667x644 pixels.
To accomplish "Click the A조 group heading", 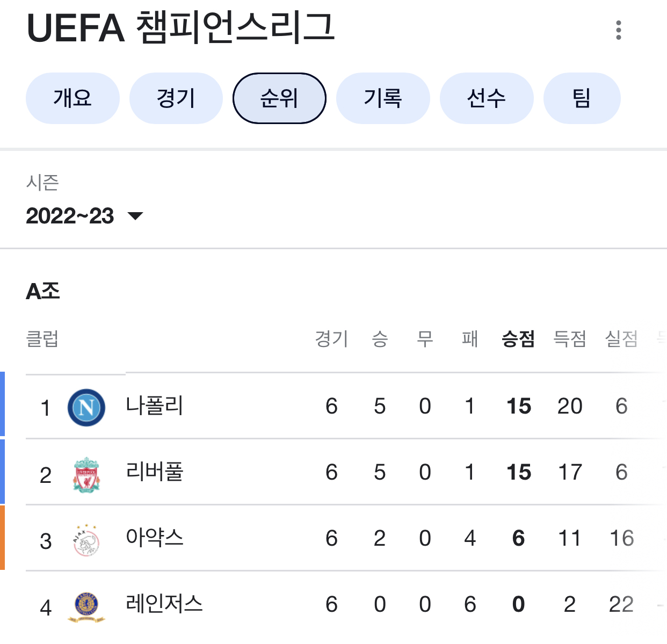I will coord(42,292).
